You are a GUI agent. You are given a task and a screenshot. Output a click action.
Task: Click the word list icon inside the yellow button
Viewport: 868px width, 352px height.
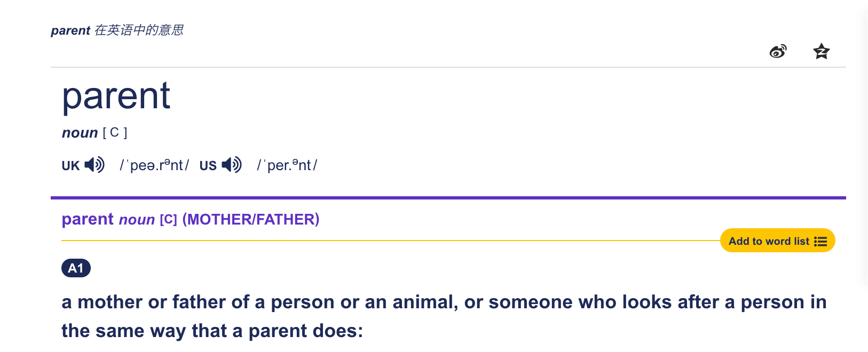(820, 241)
